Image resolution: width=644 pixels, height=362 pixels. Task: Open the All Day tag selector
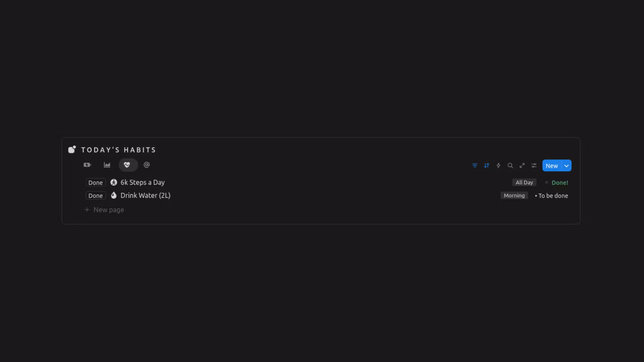pyautogui.click(x=524, y=182)
